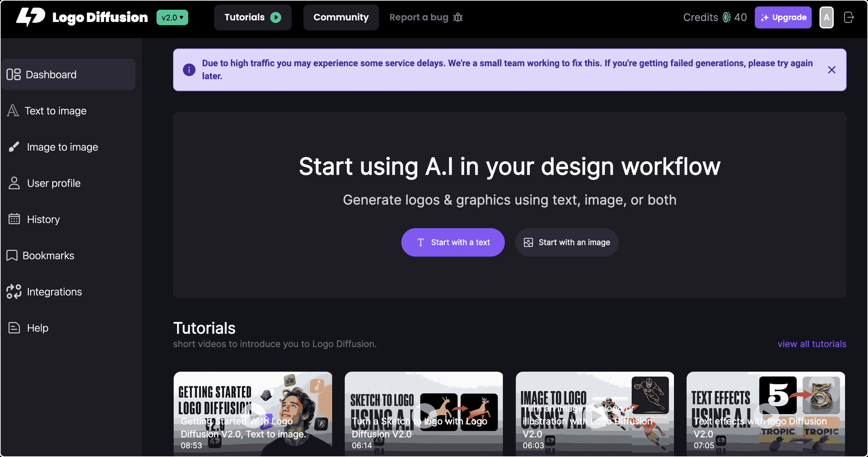Click the Upgrade button

coord(783,17)
